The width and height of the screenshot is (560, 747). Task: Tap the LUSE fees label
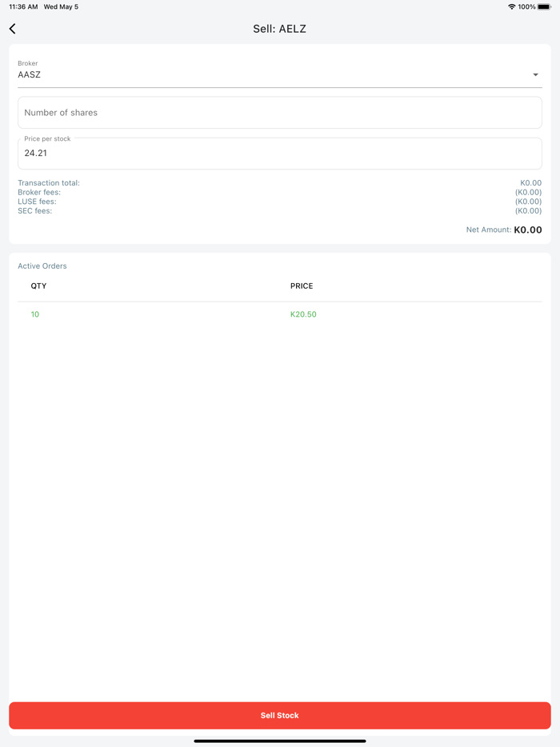pos(37,202)
